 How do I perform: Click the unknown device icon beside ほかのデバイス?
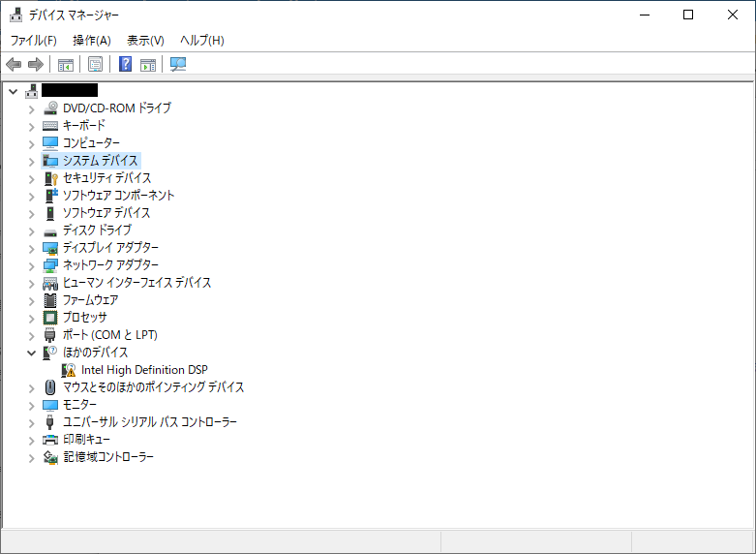click(x=50, y=353)
